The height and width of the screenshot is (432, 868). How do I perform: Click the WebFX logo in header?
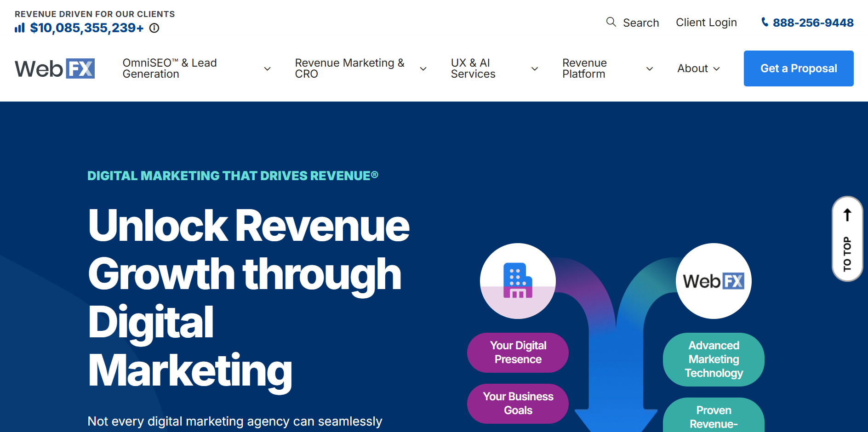55,68
